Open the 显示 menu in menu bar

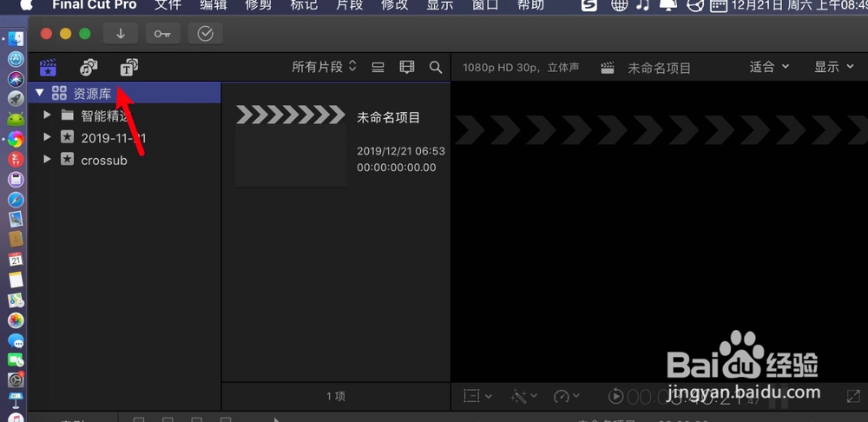pos(440,5)
